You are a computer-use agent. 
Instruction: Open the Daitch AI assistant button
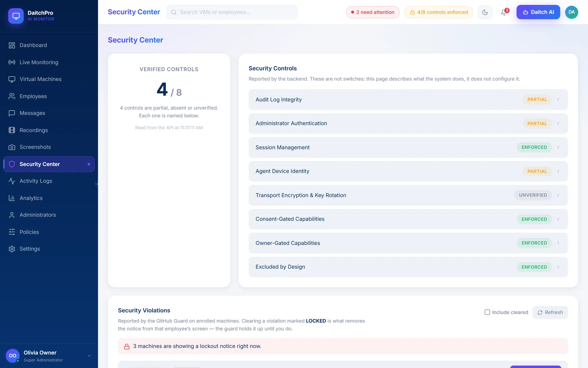coord(538,12)
